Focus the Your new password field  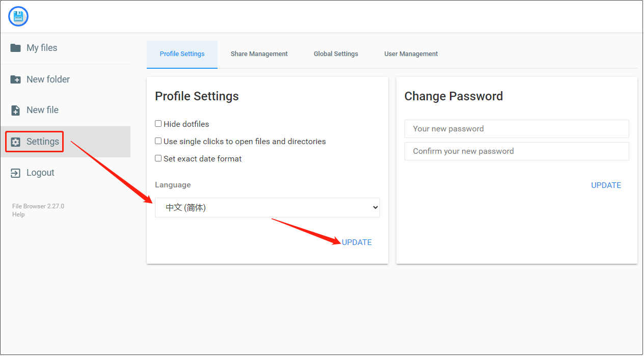pyautogui.click(x=516, y=129)
